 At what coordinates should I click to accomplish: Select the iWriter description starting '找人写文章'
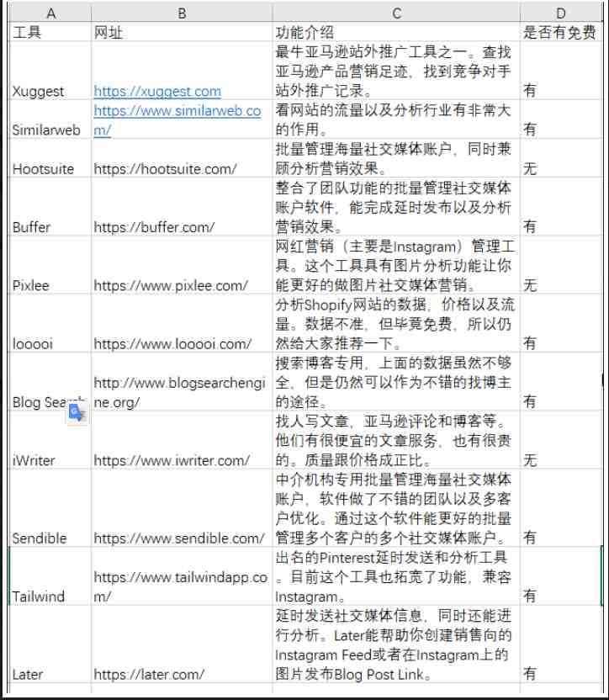[x=396, y=440]
